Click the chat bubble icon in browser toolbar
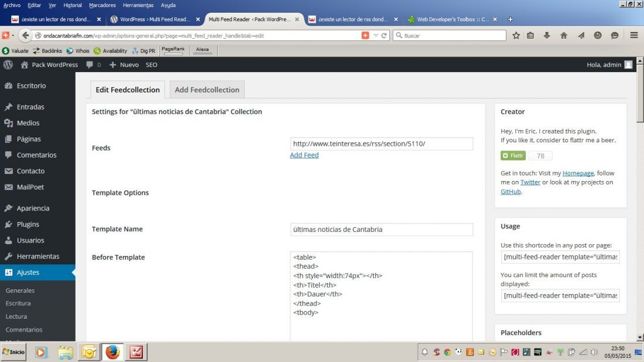The image size is (644, 362). point(614,36)
